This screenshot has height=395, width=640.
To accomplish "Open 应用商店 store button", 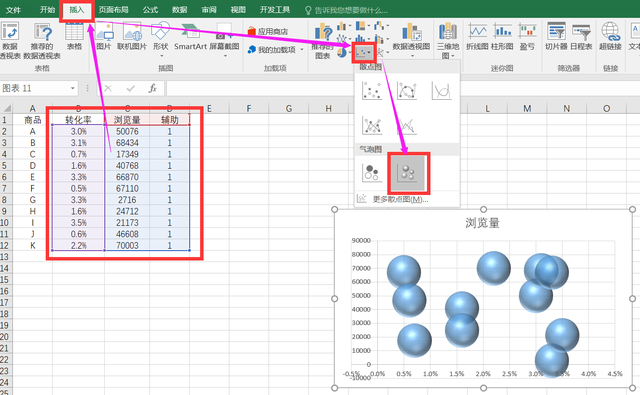I will [x=268, y=31].
